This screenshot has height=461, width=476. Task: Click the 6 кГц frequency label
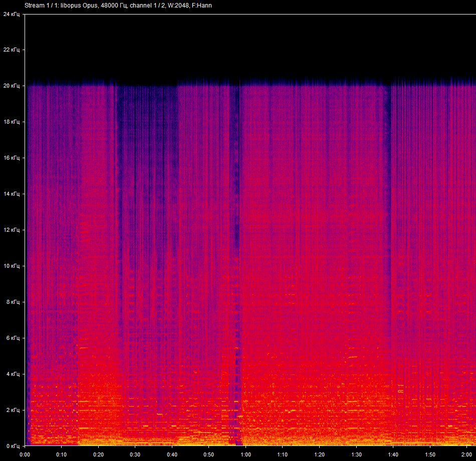point(13,338)
